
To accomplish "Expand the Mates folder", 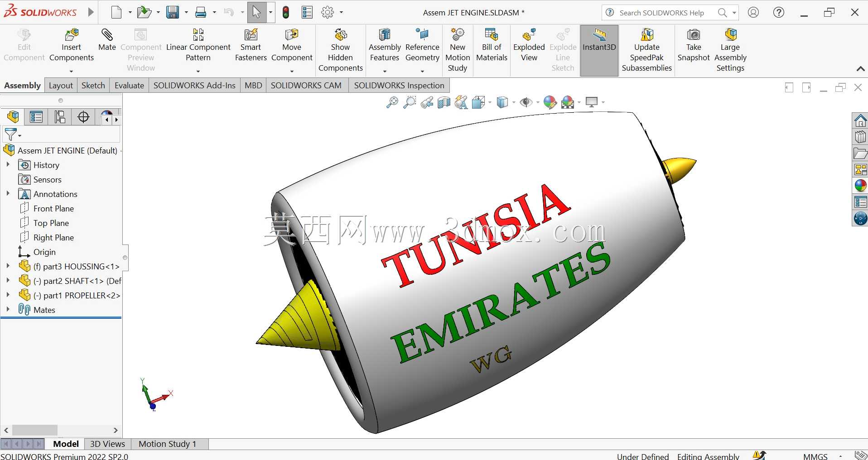I will [x=8, y=310].
